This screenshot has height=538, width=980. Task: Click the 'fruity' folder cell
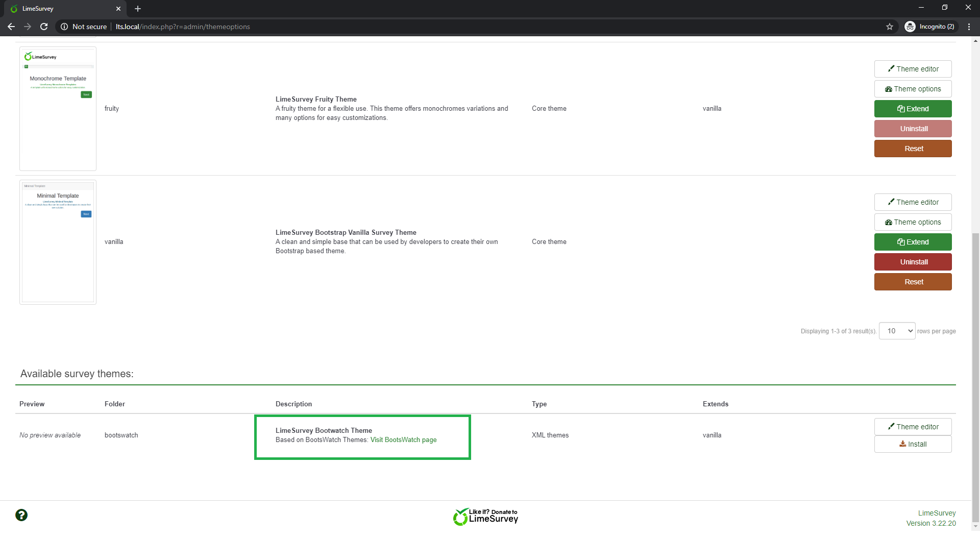point(112,109)
